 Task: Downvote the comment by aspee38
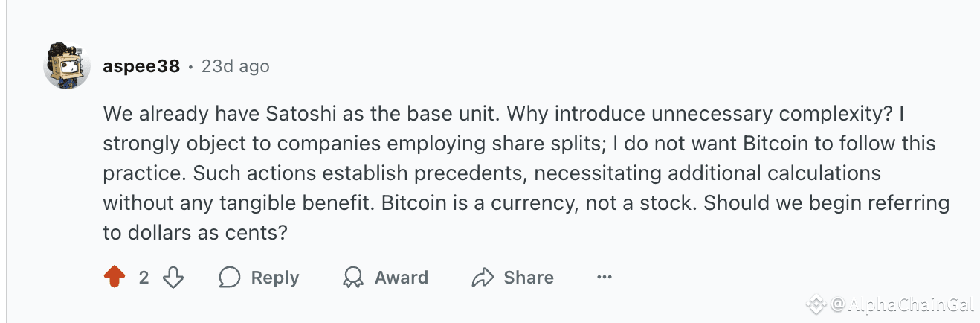pos(173,278)
